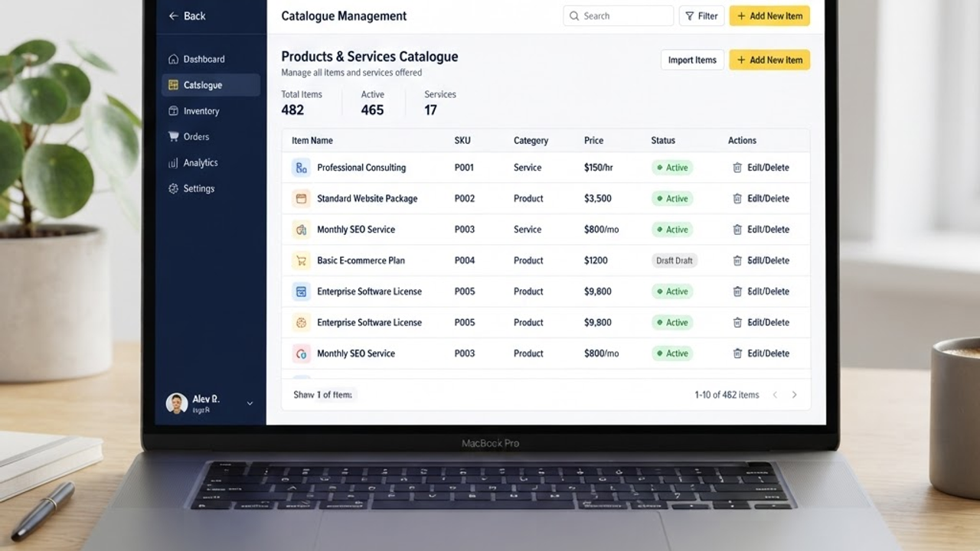Click Alev R.'s profile avatar
Viewport: 980px width, 551px height.
[177, 403]
